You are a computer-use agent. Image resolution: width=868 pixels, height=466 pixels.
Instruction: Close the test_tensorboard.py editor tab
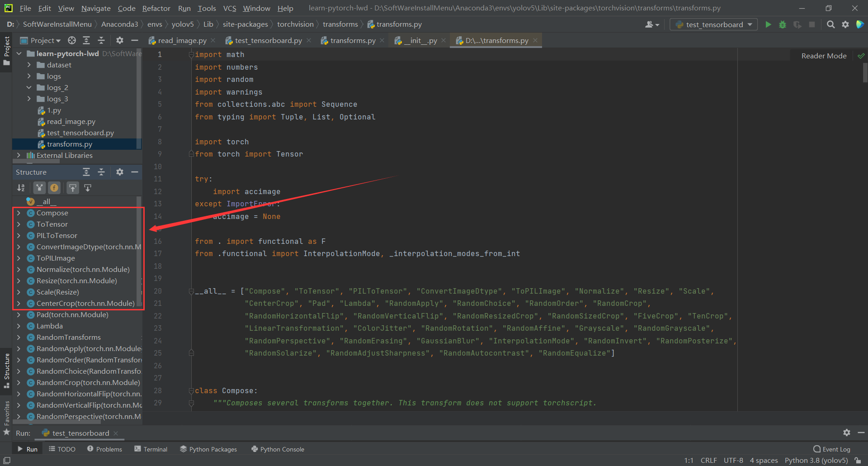[309, 40]
